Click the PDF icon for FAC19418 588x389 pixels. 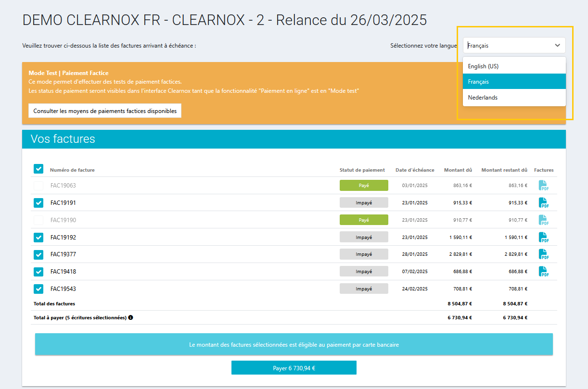click(x=543, y=272)
